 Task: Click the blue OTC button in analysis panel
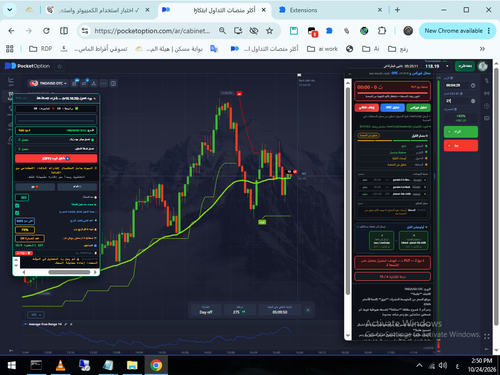point(392,107)
